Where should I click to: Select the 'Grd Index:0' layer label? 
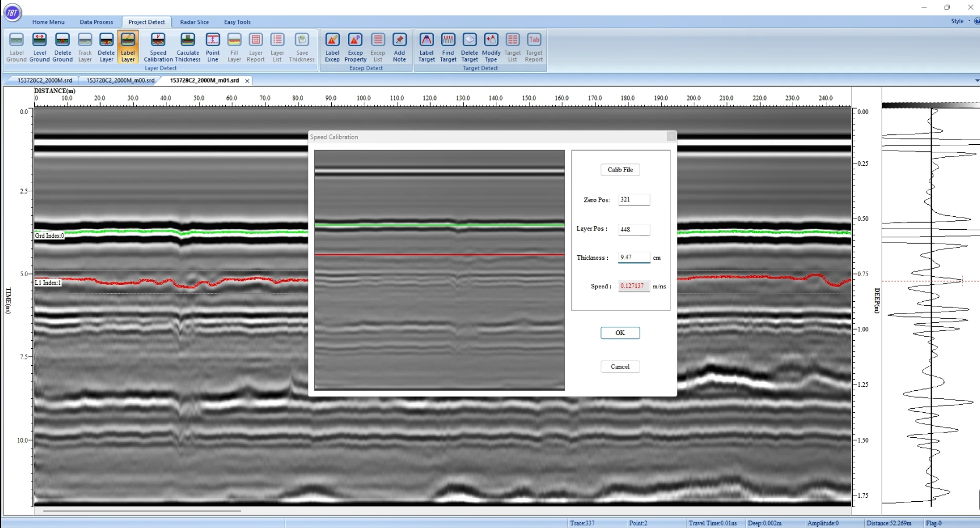point(49,236)
